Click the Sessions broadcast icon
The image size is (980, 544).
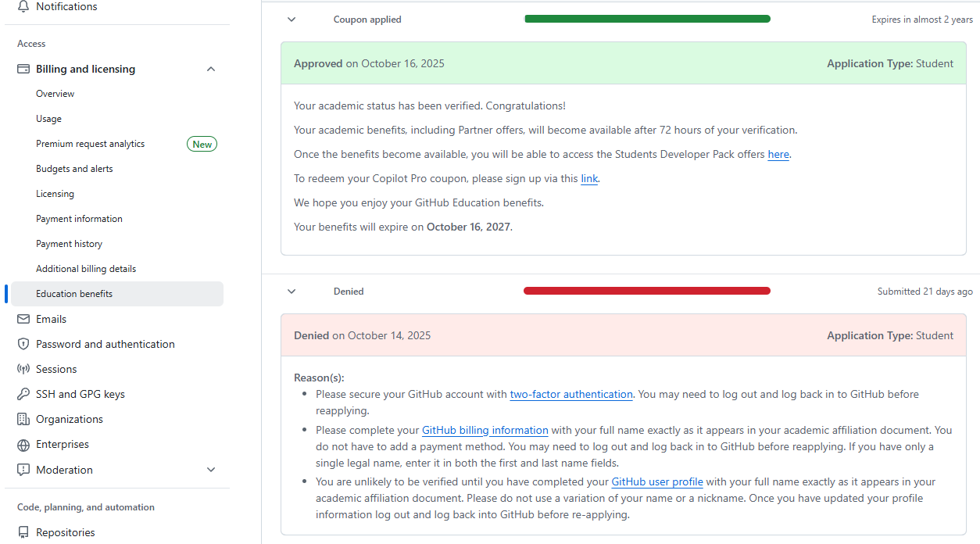23,369
